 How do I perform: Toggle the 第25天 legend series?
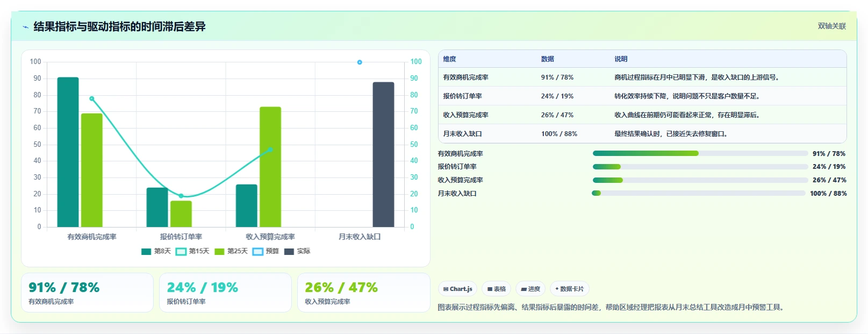point(231,251)
